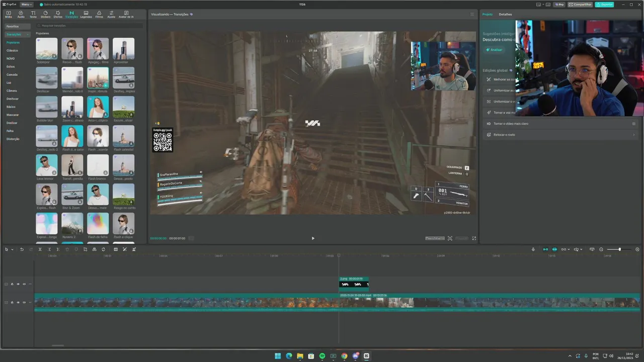The height and width of the screenshot is (362, 644).
Task: Open the Windows Start menu
Action: [x=278, y=356]
